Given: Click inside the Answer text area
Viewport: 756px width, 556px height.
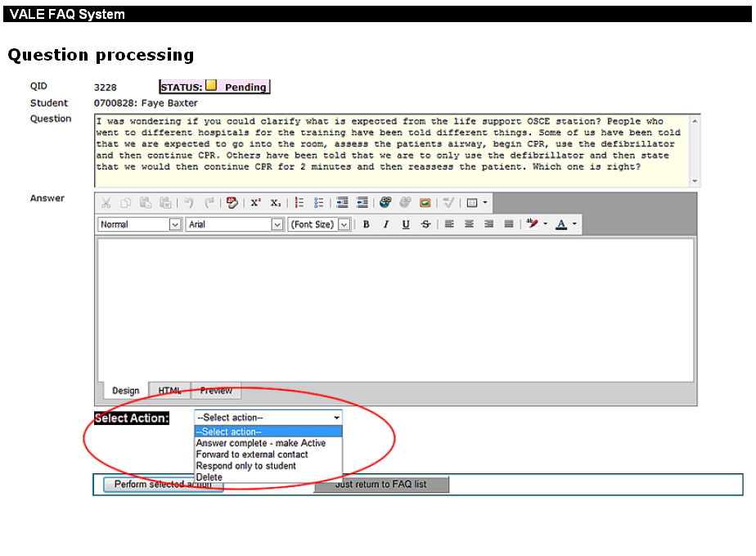Looking at the screenshot, I should [x=394, y=310].
